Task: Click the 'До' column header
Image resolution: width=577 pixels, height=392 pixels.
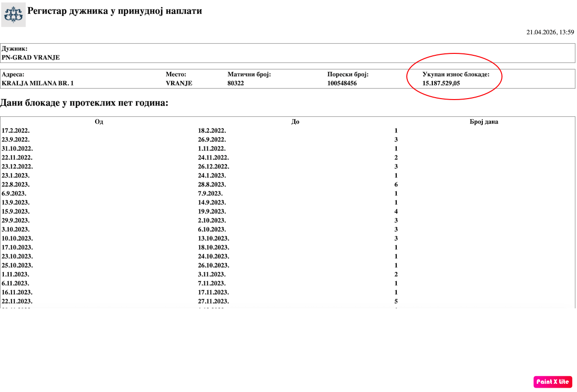Action: [295, 122]
